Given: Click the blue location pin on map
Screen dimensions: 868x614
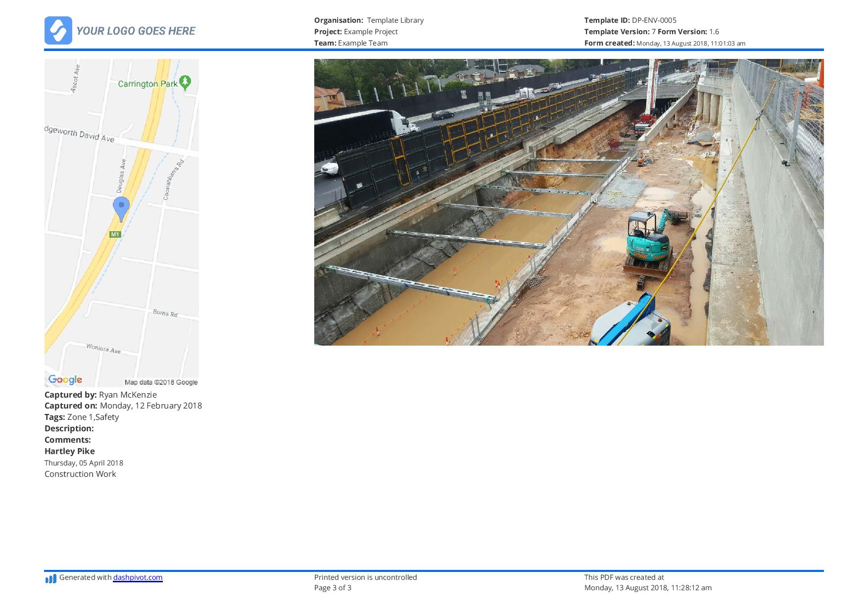Looking at the screenshot, I should coord(121,209).
